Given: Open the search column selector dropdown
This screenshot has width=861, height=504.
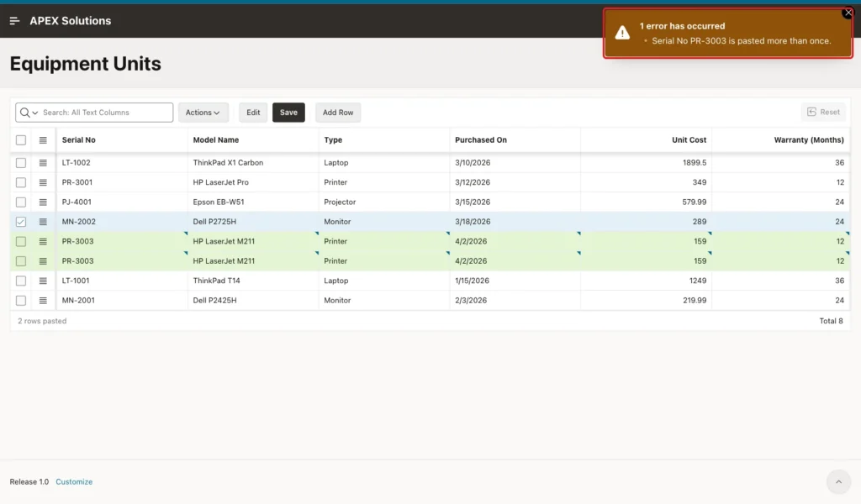Looking at the screenshot, I should coord(29,113).
